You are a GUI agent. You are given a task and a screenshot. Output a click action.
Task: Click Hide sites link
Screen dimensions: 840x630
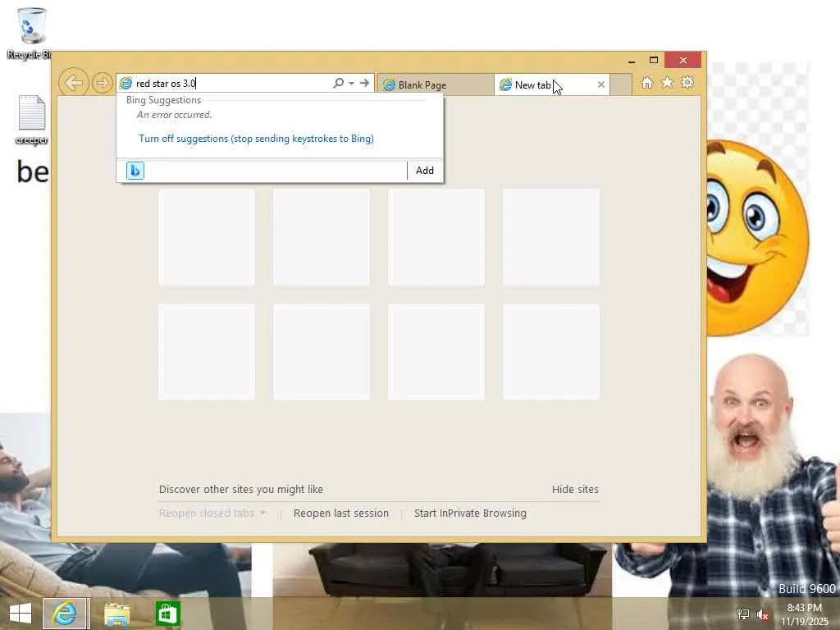575,489
